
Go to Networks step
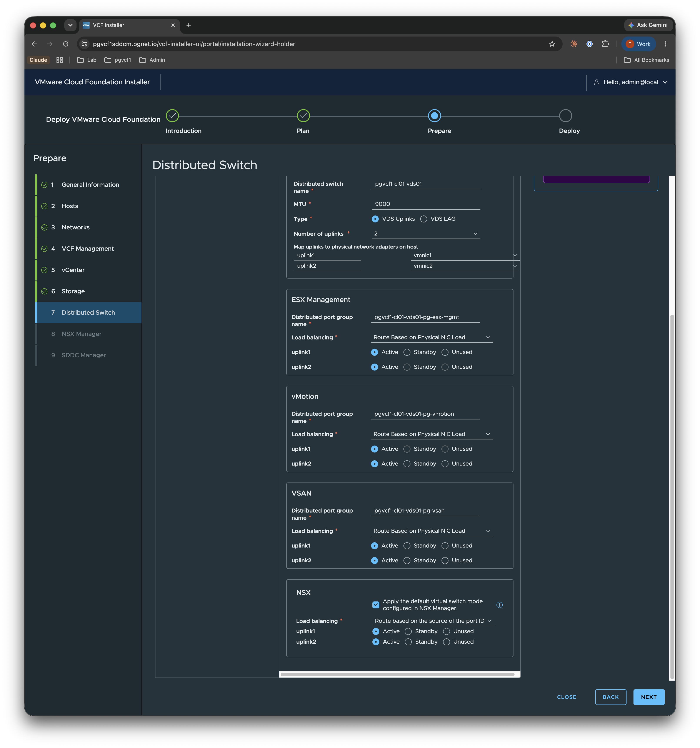tap(88, 227)
